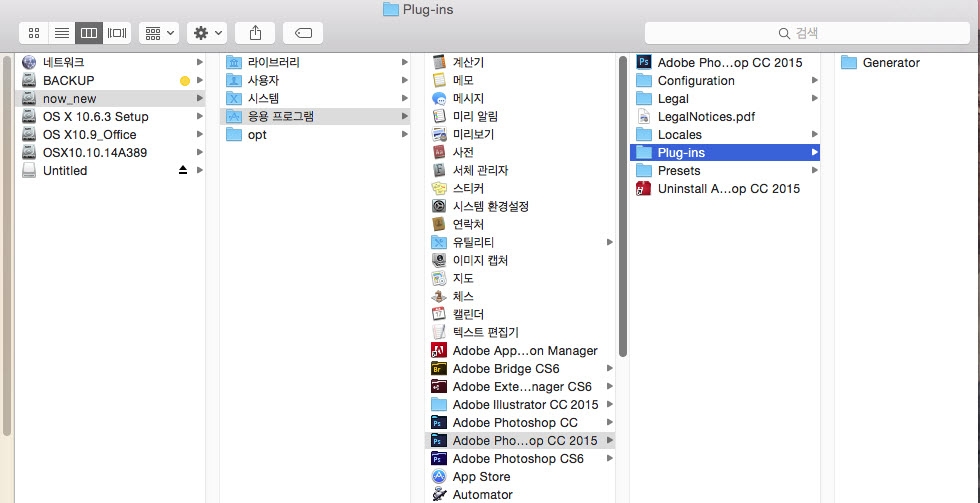The width and height of the screenshot is (980, 503).
Task: Open the 라이브러리 library folder
Action: [x=315, y=62]
